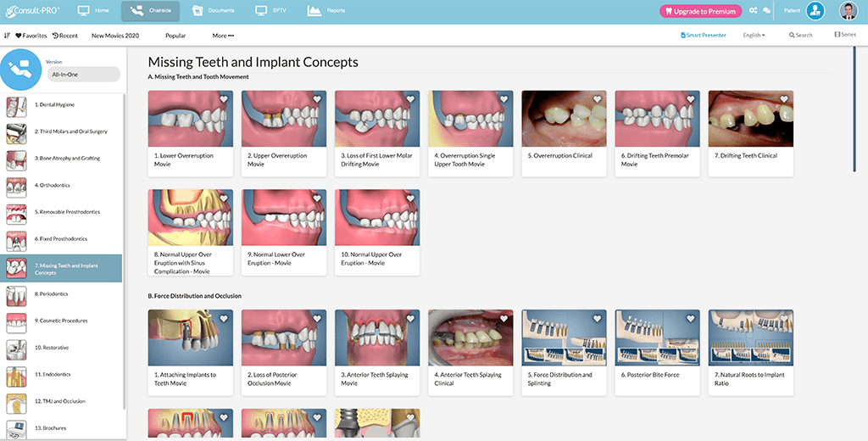The height and width of the screenshot is (441, 868).
Task: Toggle heart on Overerruption Clinical thumbnail
Action: pyautogui.click(x=597, y=99)
